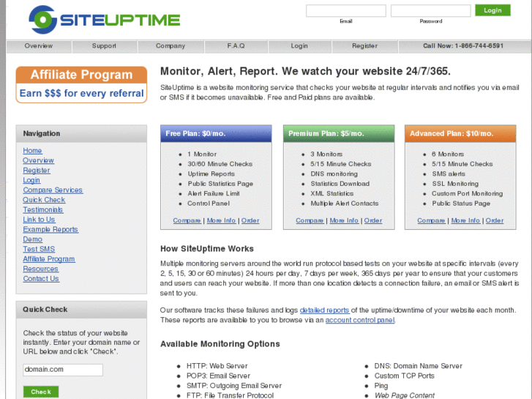532x399 pixels.
Task: Click the POP3: Email Server item
Action: coord(219,376)
